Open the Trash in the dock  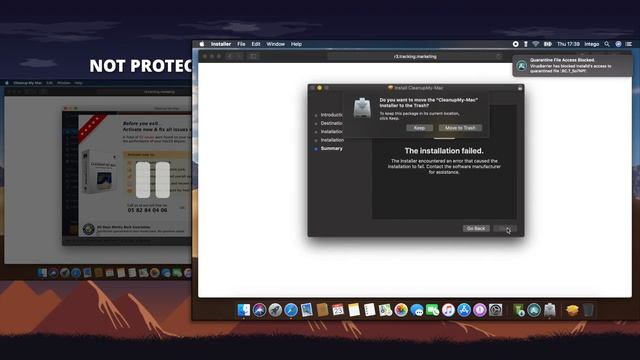pyautogui.click(x=588, y=310)
